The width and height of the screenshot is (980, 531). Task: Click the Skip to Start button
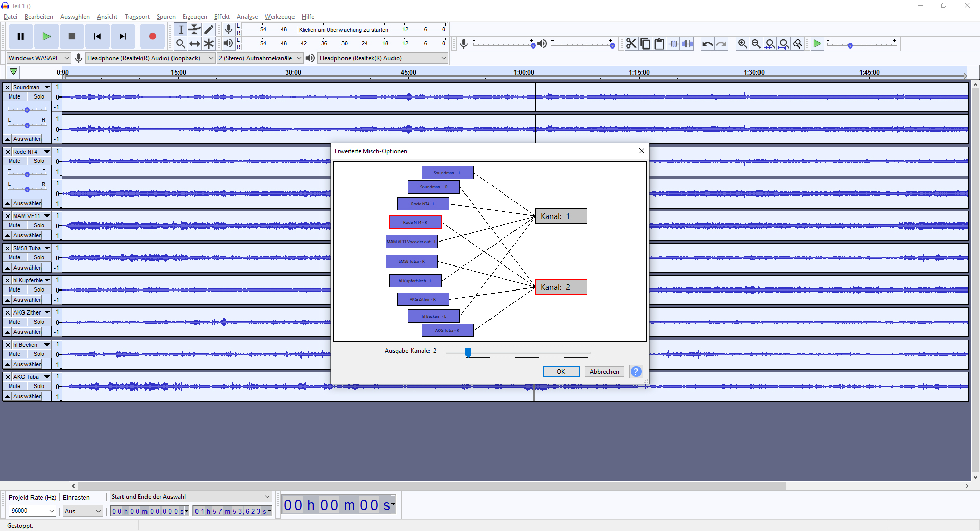tap(97, 36)
